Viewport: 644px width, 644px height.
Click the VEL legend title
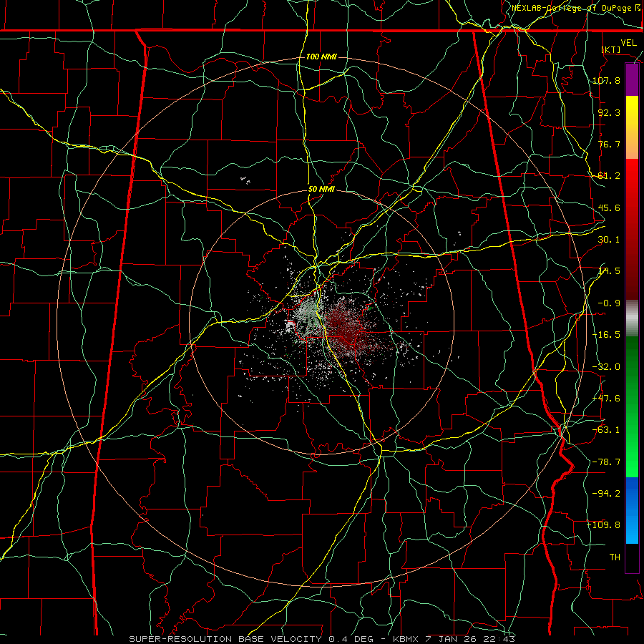(x=628, y=43)
